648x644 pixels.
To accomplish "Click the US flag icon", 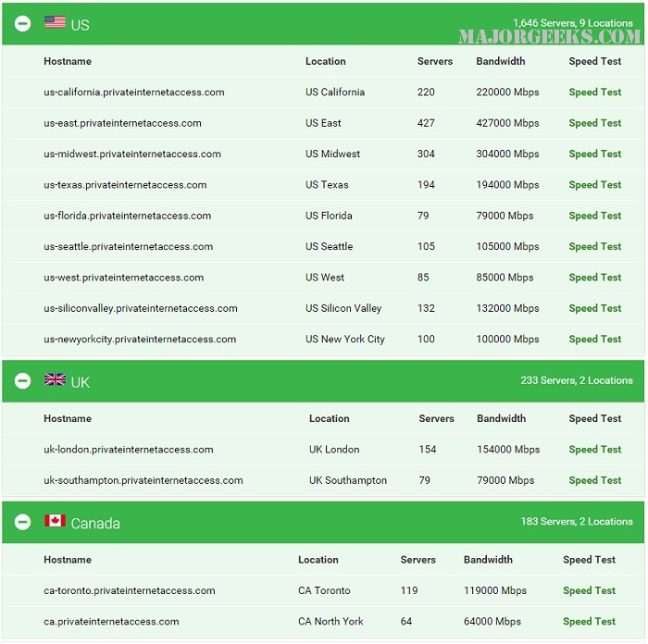I will (x=55, y=22).
